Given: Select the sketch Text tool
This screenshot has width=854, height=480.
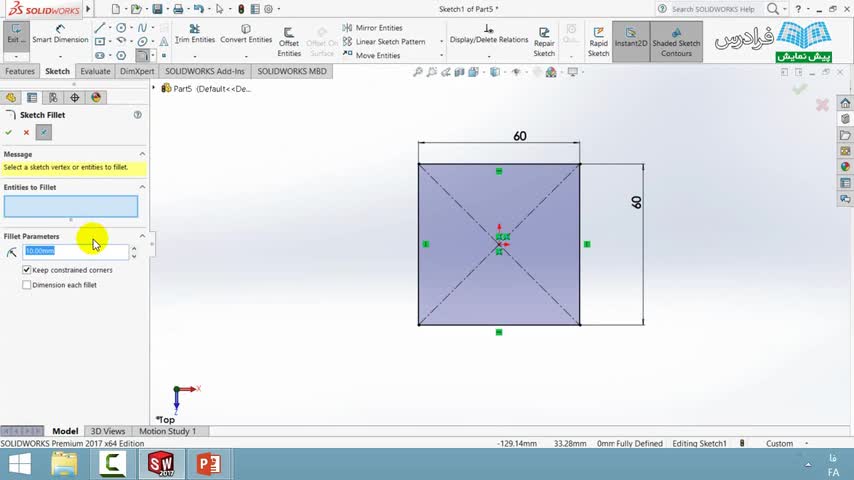Looking at the screenshot, I should 164,41.
